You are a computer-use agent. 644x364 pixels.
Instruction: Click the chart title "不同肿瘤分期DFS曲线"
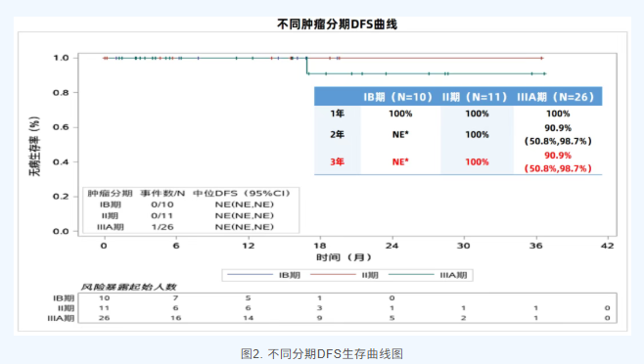(x=337, y=24)
